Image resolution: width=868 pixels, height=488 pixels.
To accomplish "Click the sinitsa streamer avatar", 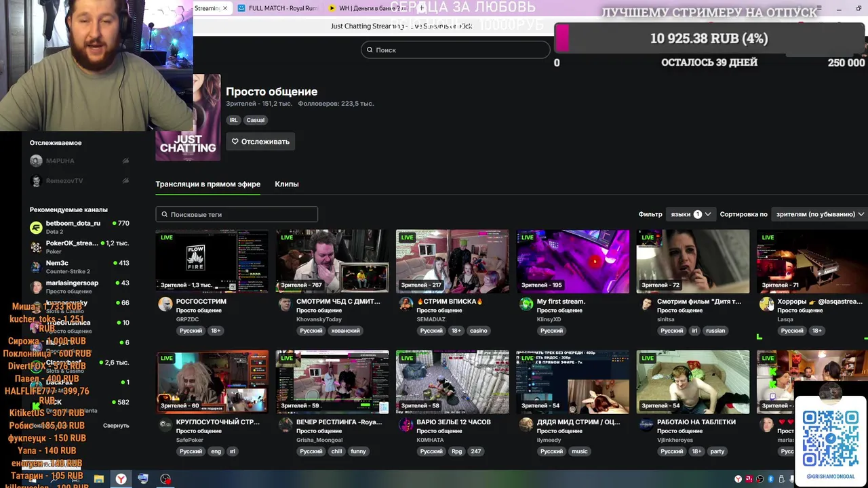I will pos(646,304).
